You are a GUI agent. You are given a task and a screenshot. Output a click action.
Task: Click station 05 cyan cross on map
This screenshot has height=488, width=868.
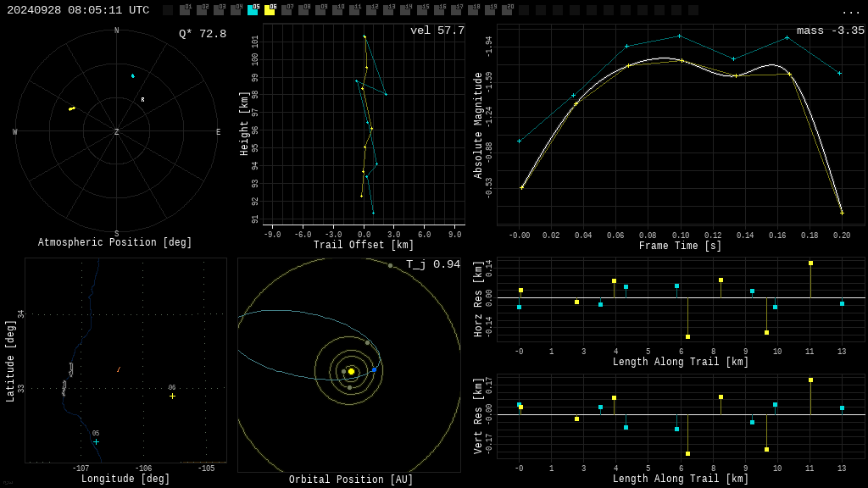pyautogui.click(x=96, y=441)
